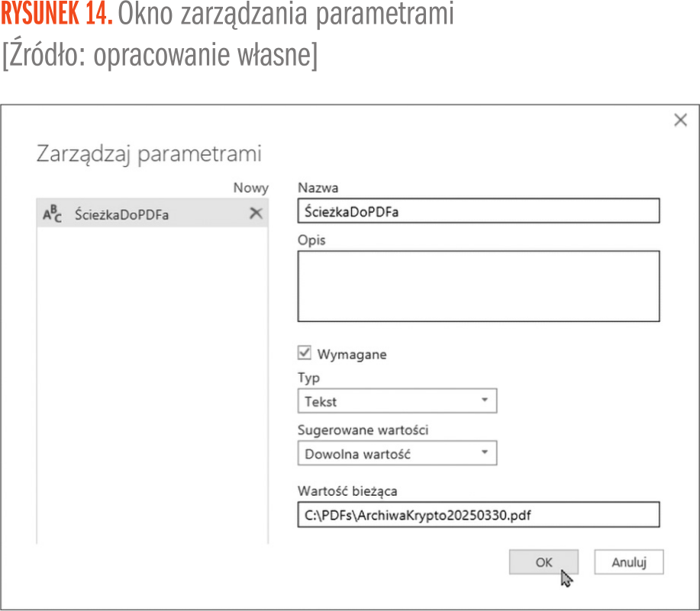
Task: Click the Wymagane checkbox label text
Action: tap(351, 354)
